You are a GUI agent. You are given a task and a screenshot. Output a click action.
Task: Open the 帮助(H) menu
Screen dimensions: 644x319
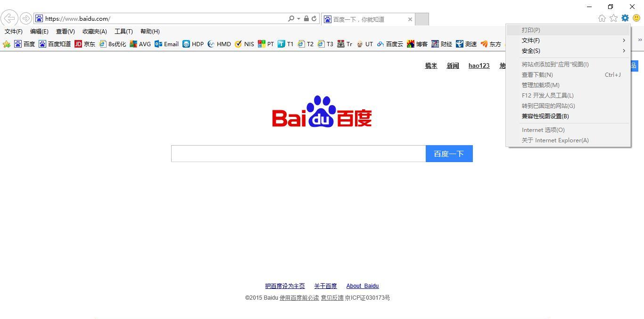point(150,32)
